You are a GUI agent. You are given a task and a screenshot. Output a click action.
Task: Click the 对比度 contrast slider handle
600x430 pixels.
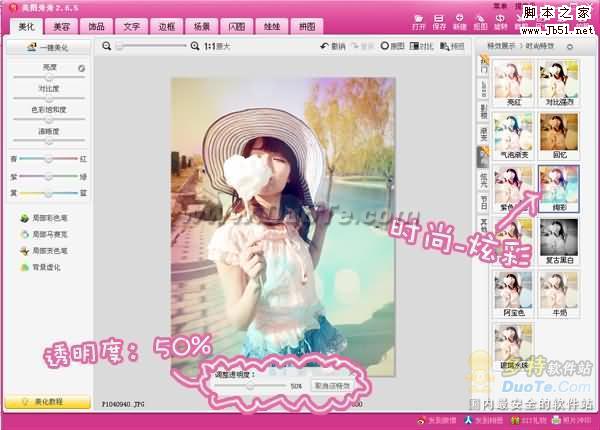pos(49,98)
